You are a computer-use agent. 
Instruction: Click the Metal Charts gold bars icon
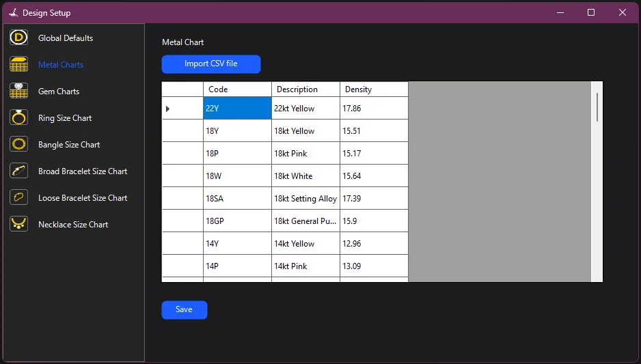point(18,65)
